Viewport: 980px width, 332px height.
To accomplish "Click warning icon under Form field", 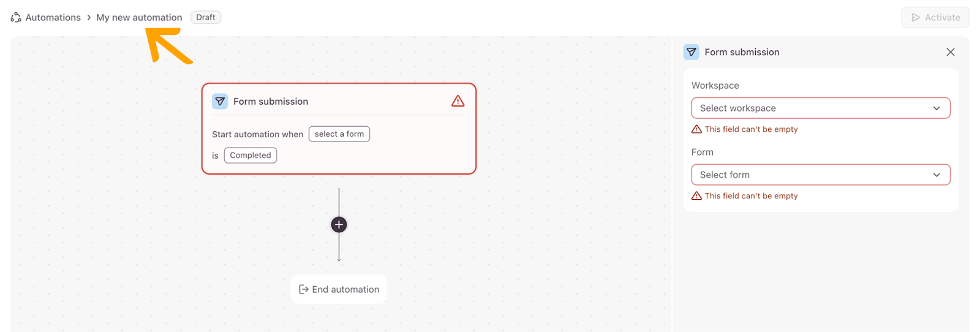I will coord(696,196).
